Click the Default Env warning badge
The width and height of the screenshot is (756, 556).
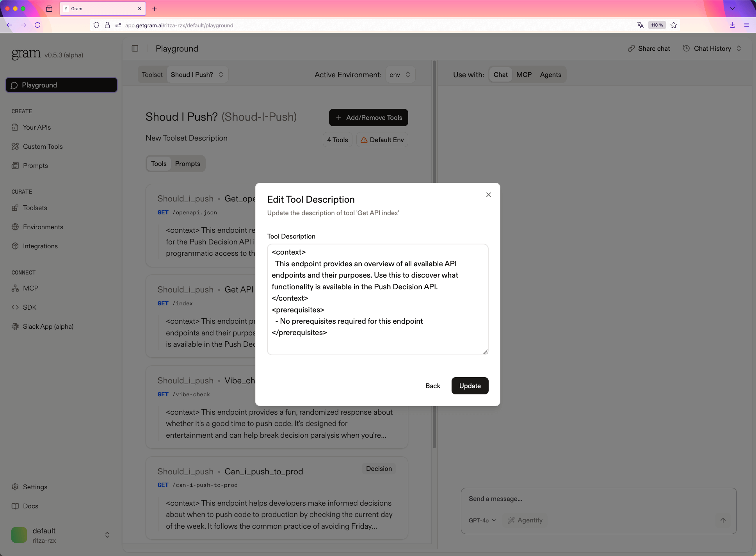(382, 140)
